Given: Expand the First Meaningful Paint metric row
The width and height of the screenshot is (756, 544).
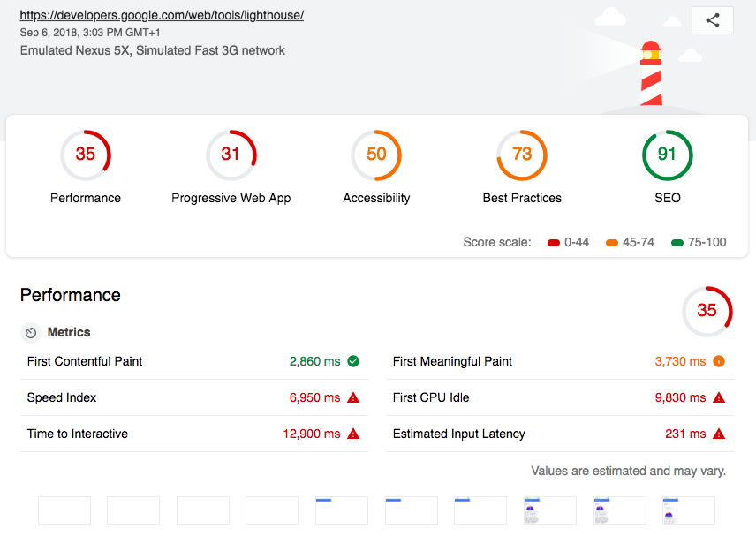Looking at the screenshot, I should (x=560, y=361).
